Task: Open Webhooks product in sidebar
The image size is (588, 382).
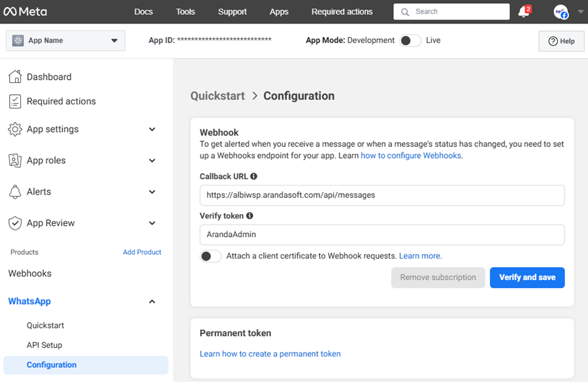Action: pyautogui.click(x=30, y=274)
